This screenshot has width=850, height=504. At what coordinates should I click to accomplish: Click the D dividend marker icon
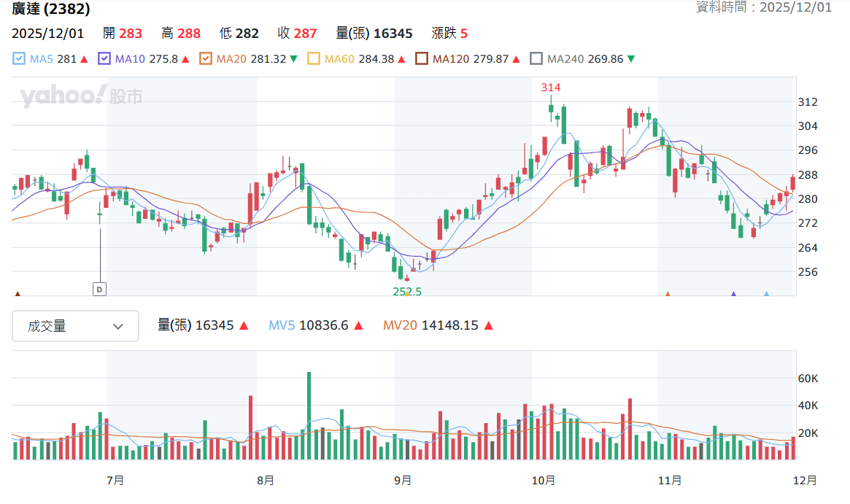(99, 290)
